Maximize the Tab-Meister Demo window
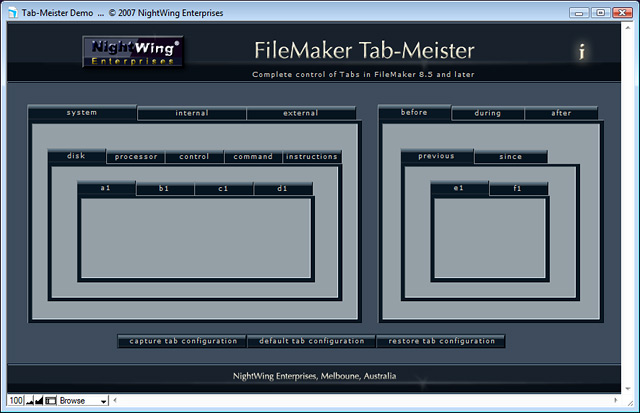 click(x=600, y=13)
